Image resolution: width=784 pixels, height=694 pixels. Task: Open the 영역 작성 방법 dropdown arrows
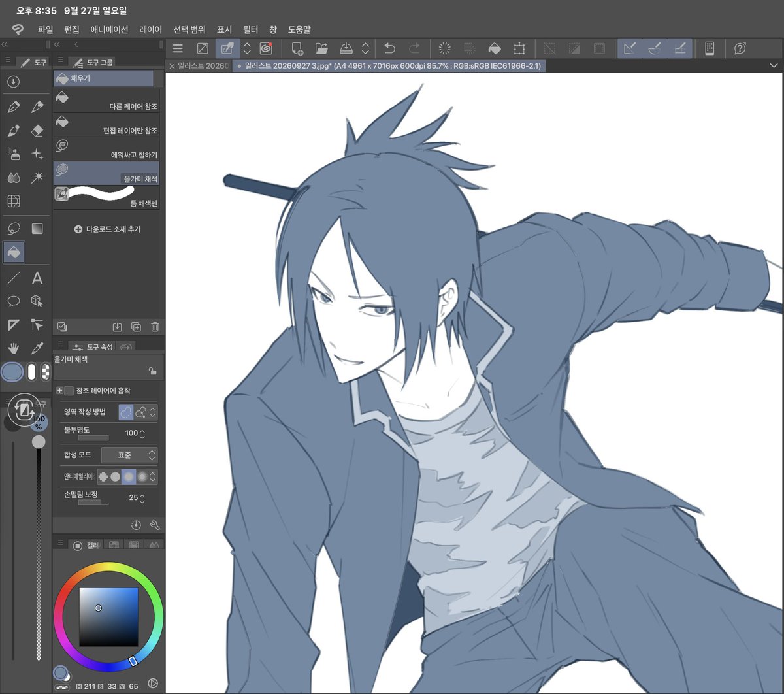tap(153, 412)
